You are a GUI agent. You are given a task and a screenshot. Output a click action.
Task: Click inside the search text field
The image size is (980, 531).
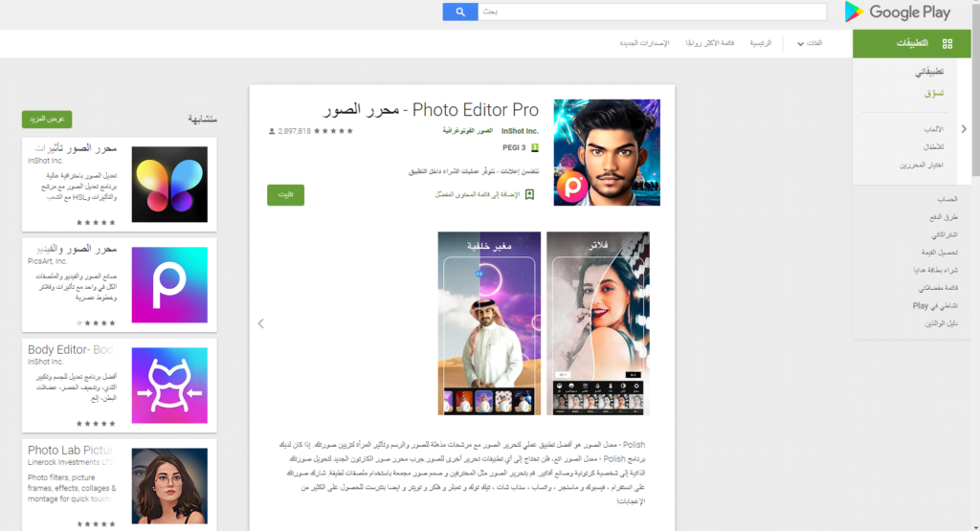[x=651, y=11]
